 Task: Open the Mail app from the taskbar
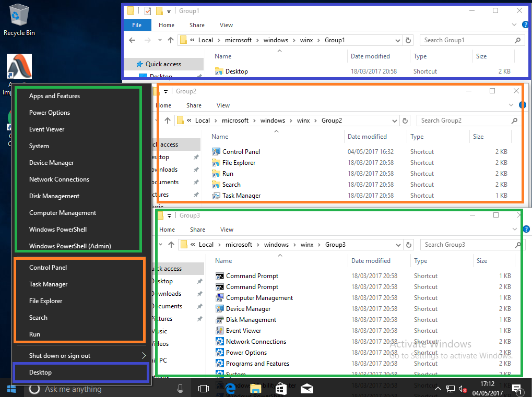(x=306, y=389)
